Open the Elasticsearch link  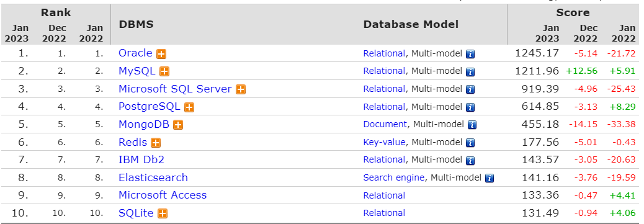[153, 177]
